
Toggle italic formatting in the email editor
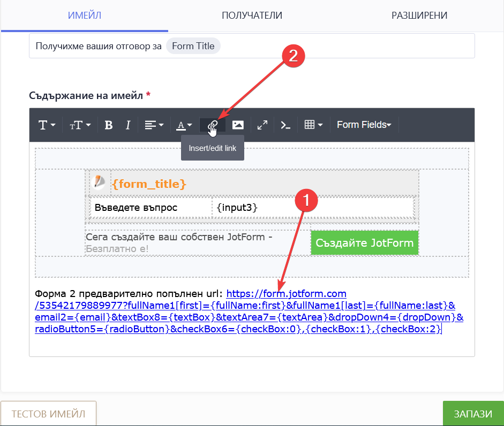coord(128,125)
